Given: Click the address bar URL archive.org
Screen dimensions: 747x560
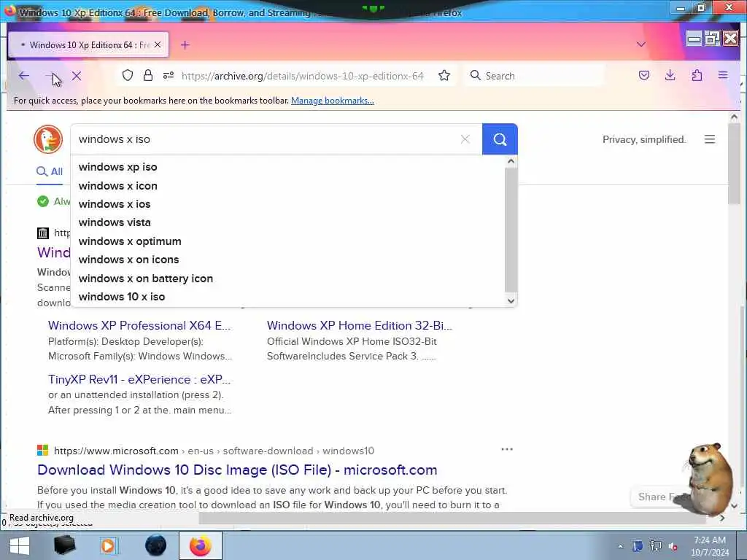Looking at the screenshot, I should [303, 76].
